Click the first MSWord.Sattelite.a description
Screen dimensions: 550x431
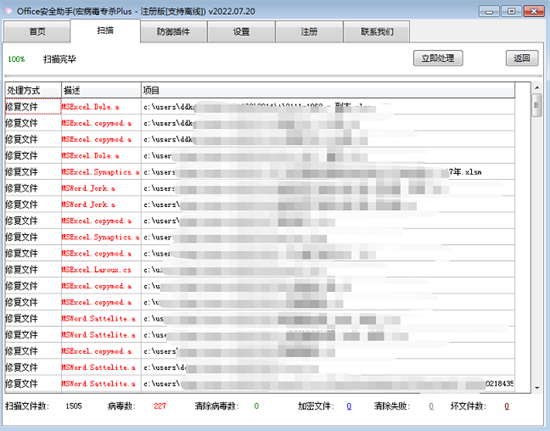[98, 318]
